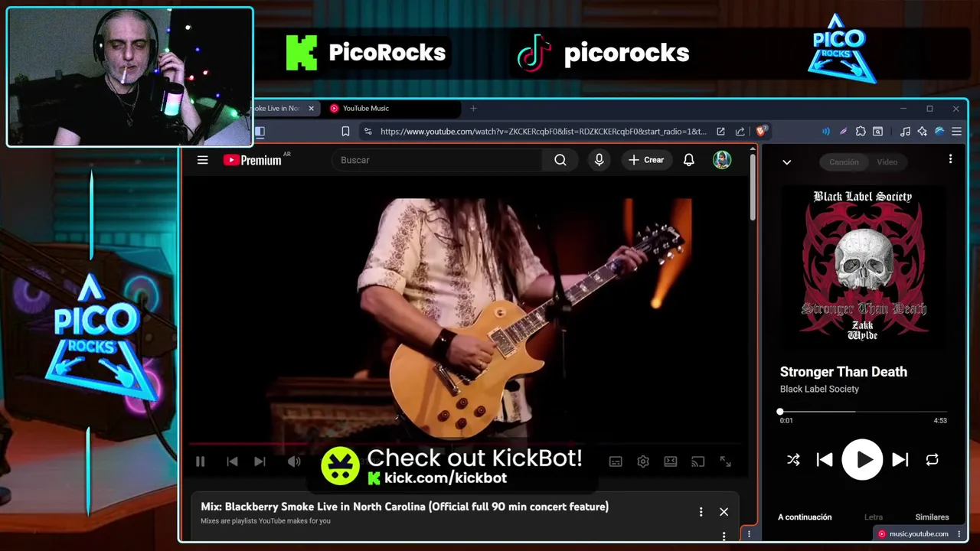
Task: Open page in app from address bar
Action: click(720, 132)
